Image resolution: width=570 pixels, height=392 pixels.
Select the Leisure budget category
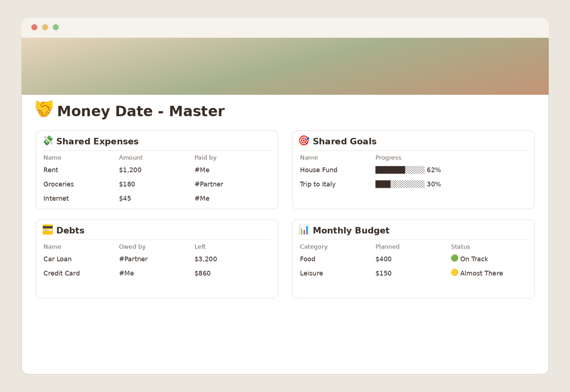click(x=311, y=273)
